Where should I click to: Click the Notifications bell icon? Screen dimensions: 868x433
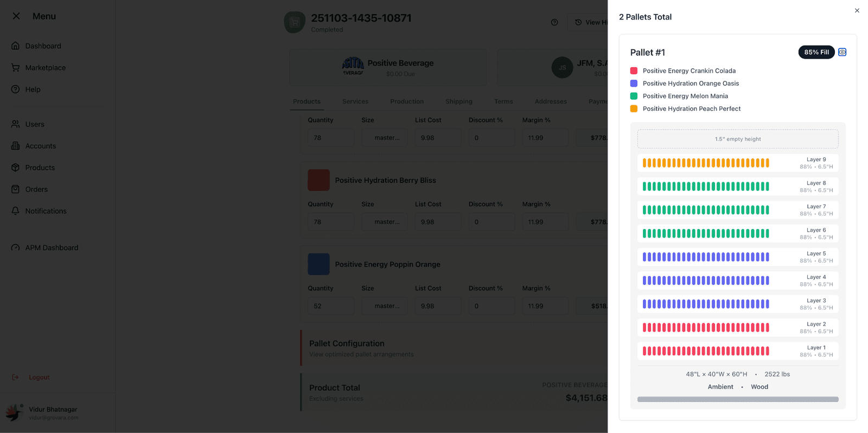click(15, 211)
